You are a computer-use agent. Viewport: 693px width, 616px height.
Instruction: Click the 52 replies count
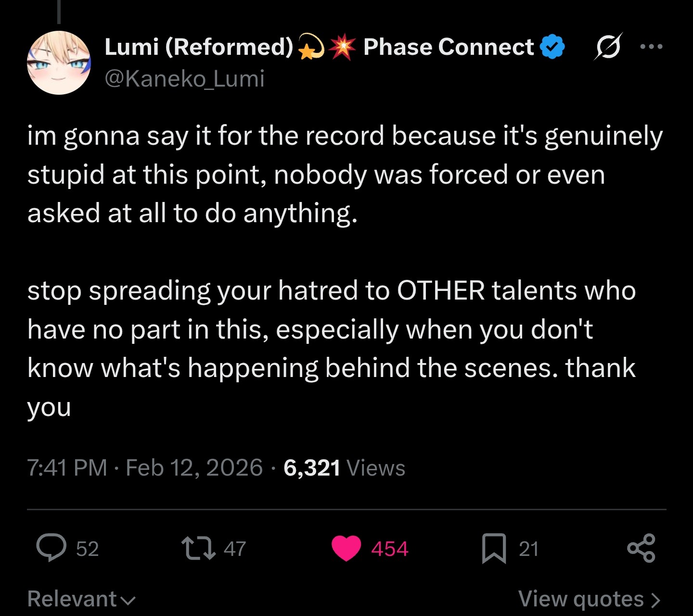[88, 549]
